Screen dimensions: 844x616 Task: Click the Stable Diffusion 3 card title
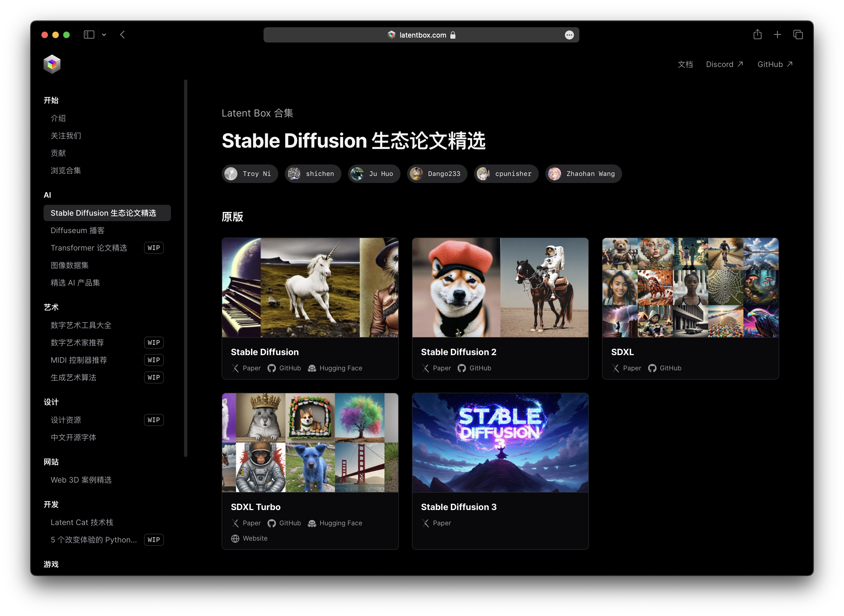[458, 507]
